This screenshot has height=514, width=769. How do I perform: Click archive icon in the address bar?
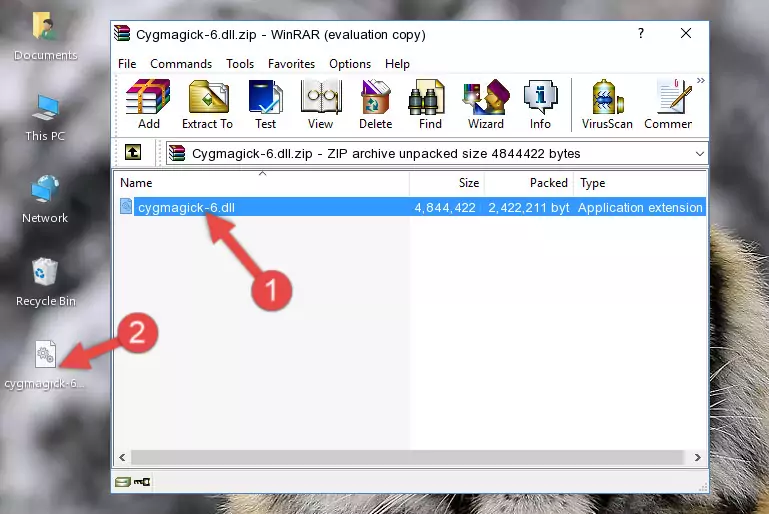(x=177, y=154)
